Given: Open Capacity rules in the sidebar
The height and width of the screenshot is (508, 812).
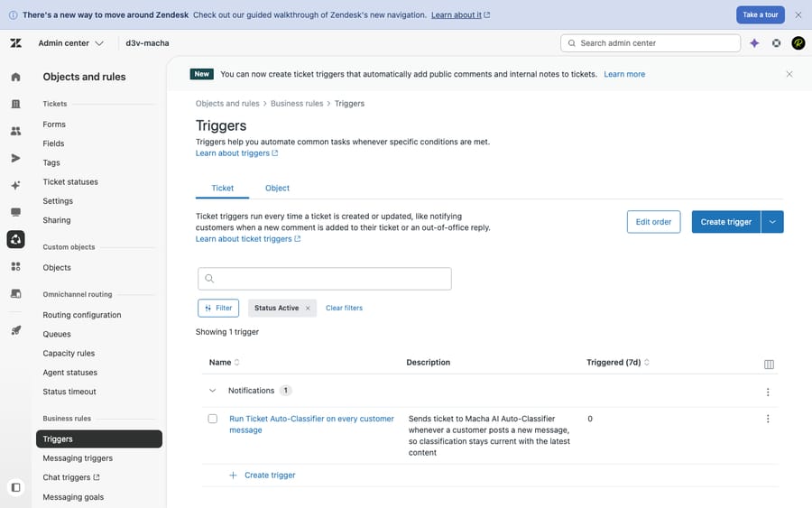Looking at the screenshot, I should point(69,353).
